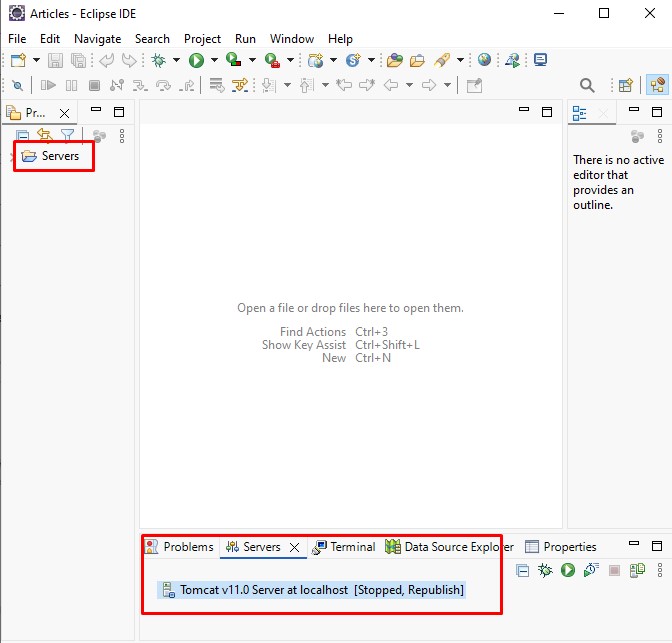Expand the Servers folder in Project Explorer
672x643 pixels.
point(12,157)
